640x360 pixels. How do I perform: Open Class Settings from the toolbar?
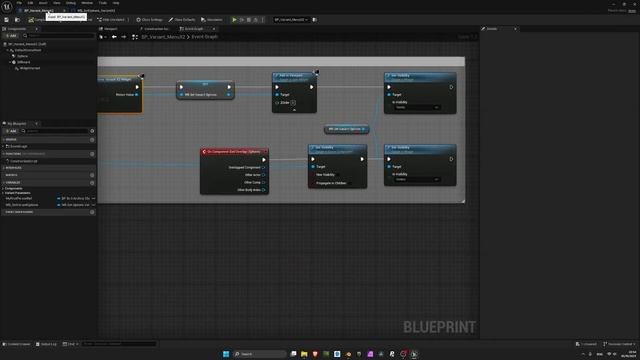coord(149,20)
